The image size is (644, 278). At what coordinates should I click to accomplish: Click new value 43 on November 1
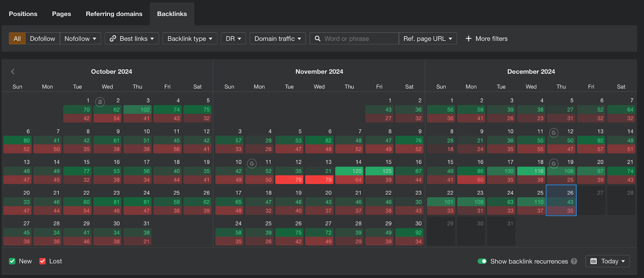pyautogui.click(x=379, y=109)
